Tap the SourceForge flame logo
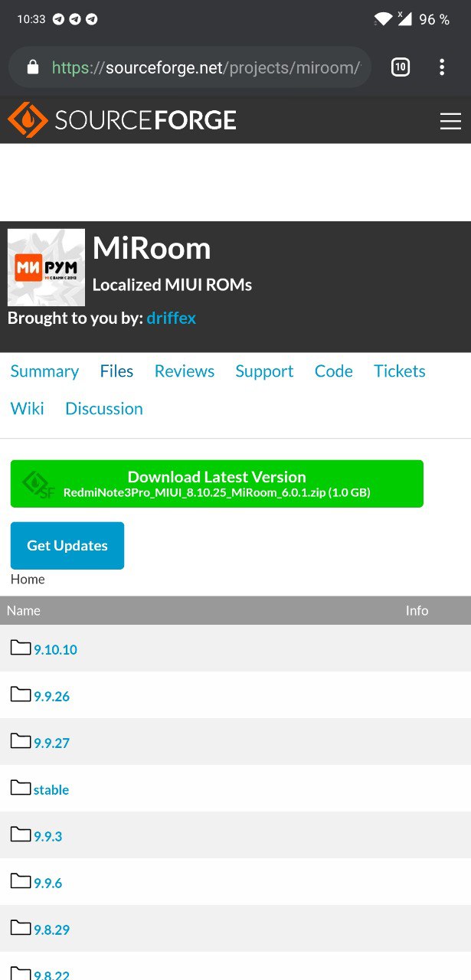 pyautogui.click(x=28, y=120)
